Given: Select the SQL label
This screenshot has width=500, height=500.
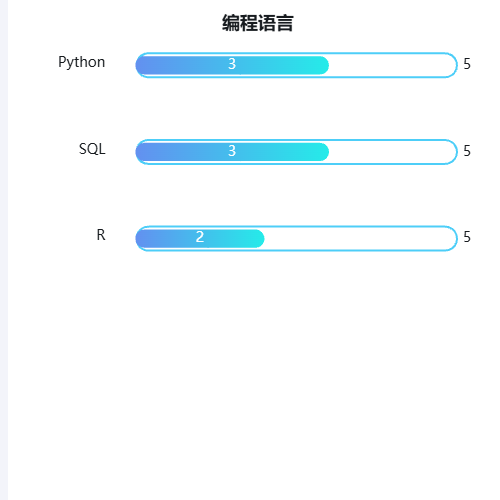Looking at the screenshot, I should click(x=92, y=149).
